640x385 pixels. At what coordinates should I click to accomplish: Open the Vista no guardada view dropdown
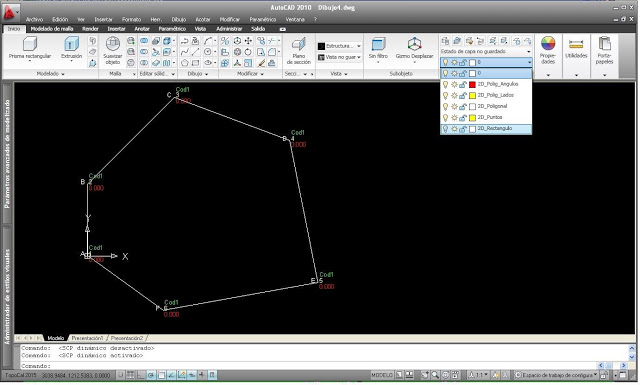(340, 57)
